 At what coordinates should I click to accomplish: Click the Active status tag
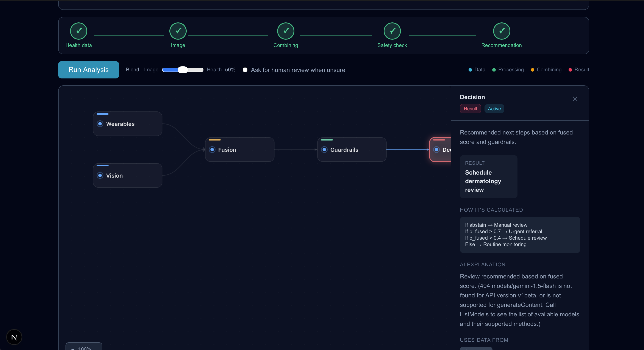click(494, 109)
